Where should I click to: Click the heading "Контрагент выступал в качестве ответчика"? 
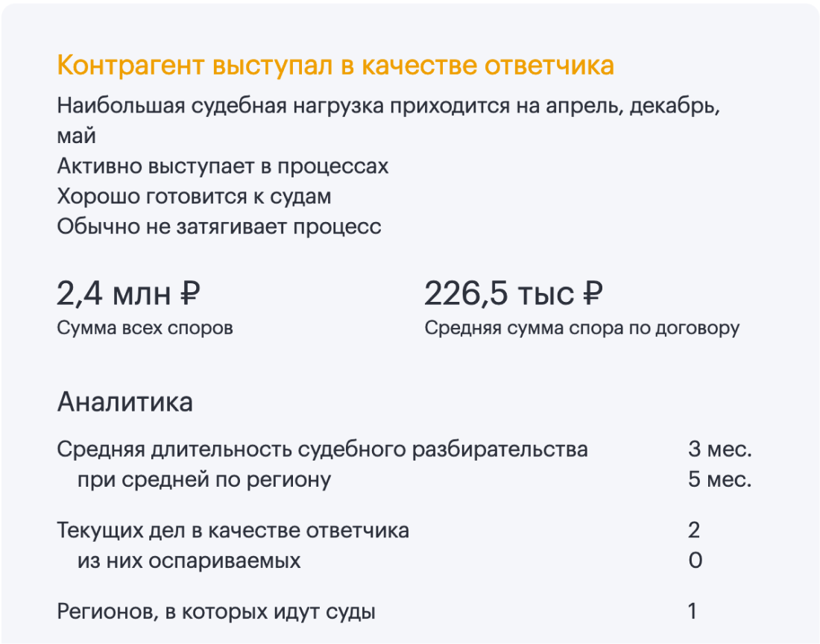335,66
